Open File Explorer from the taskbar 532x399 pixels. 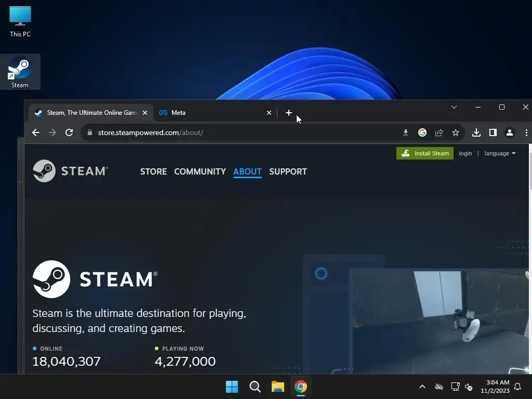[277, 387]
